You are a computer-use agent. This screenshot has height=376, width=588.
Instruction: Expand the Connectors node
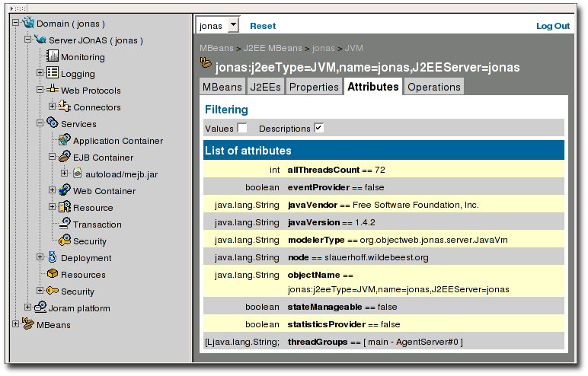[53, 106]
